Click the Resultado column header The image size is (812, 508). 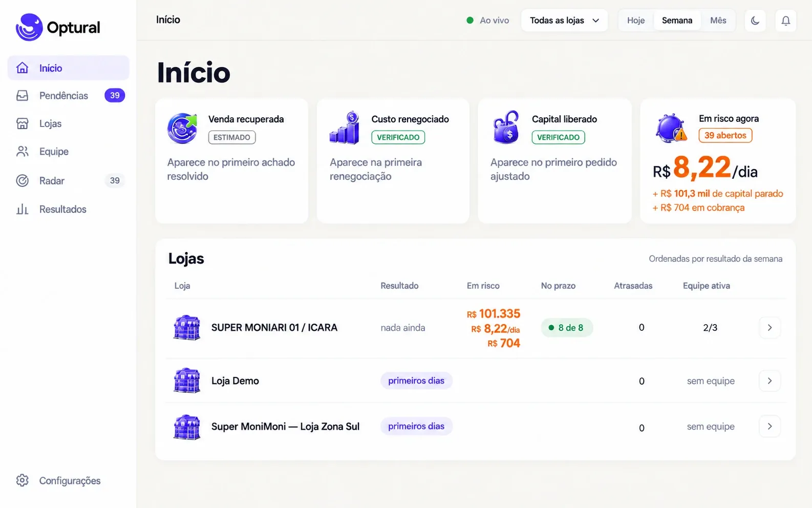pos(399,286)
